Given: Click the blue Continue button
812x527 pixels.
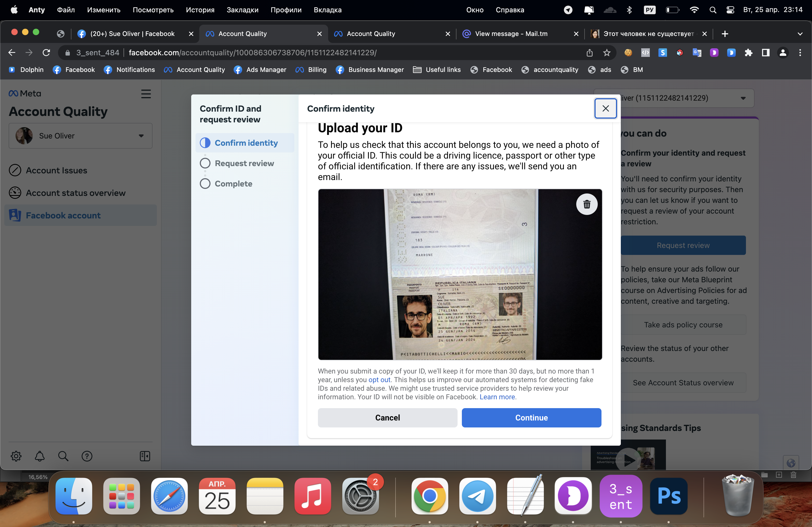Looking at the screenshot, I should [531, 418].
